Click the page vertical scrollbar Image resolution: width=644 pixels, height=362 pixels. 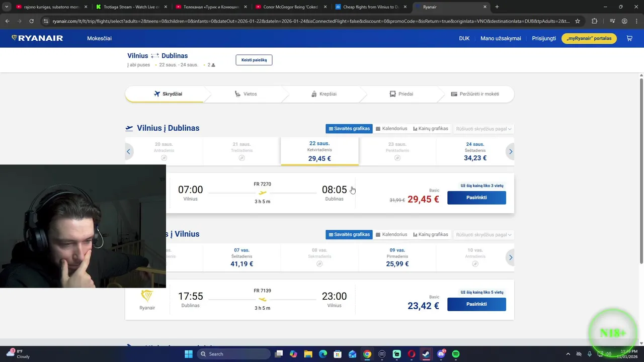[x=641, y=171]
